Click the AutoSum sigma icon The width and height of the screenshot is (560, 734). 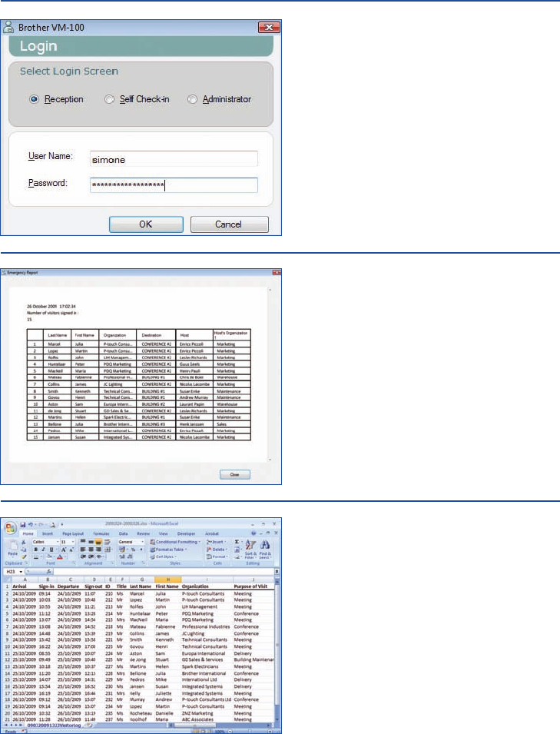point(237,542)
